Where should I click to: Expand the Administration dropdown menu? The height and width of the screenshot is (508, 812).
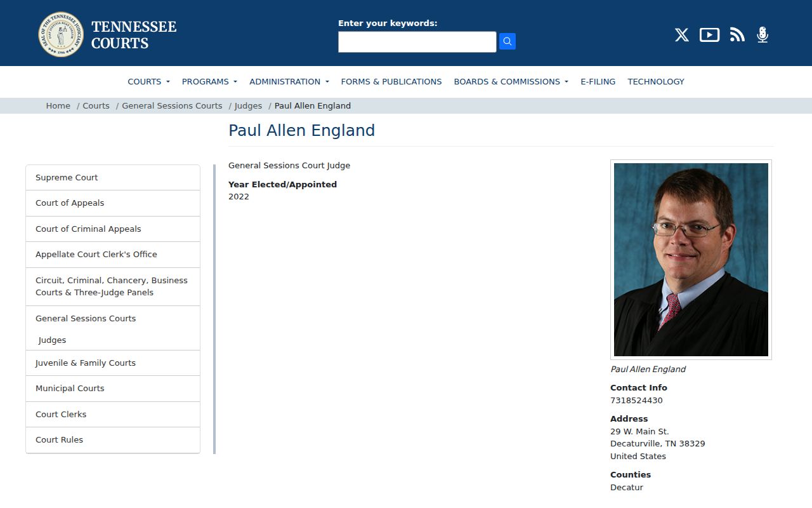(x=289, y=81)
